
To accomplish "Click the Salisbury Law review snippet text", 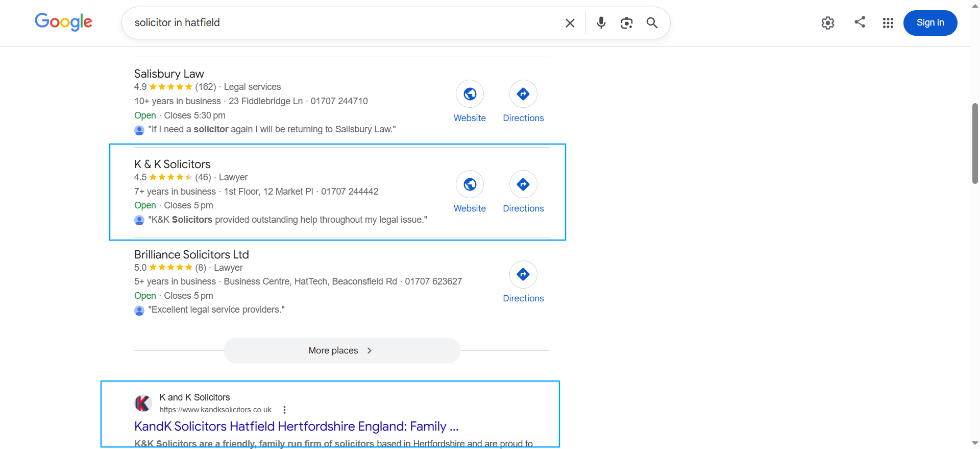I will [272, 129].
